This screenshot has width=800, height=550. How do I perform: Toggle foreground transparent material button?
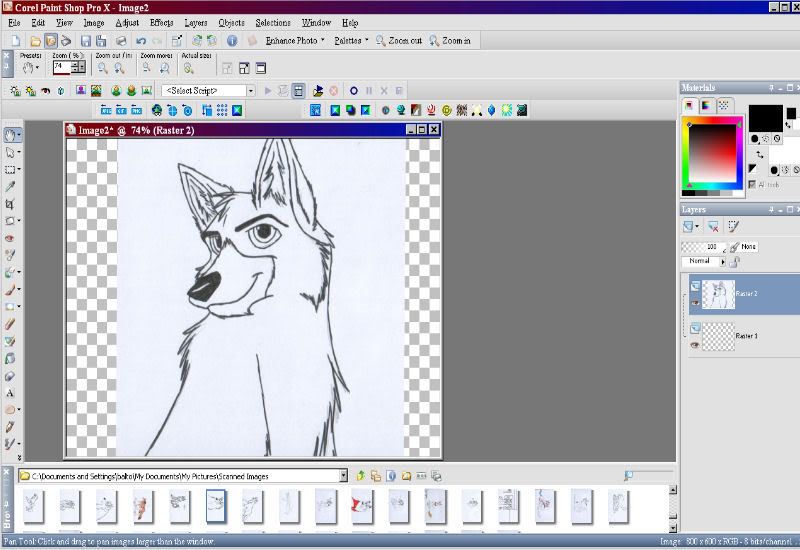coord(777,138)
